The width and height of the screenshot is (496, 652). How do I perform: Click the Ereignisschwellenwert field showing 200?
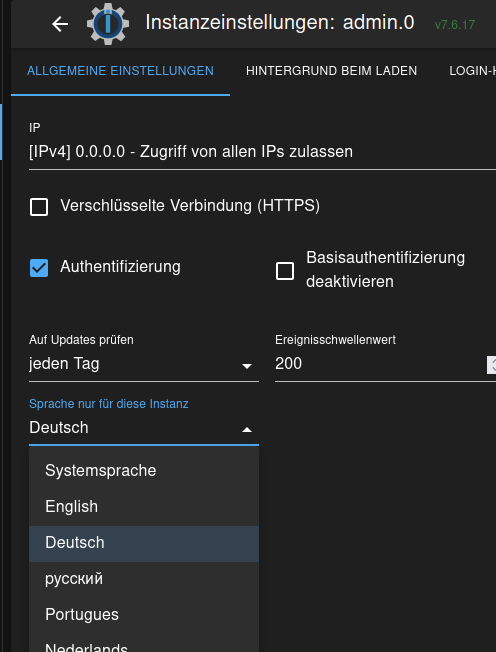click(x=380, y=364)
